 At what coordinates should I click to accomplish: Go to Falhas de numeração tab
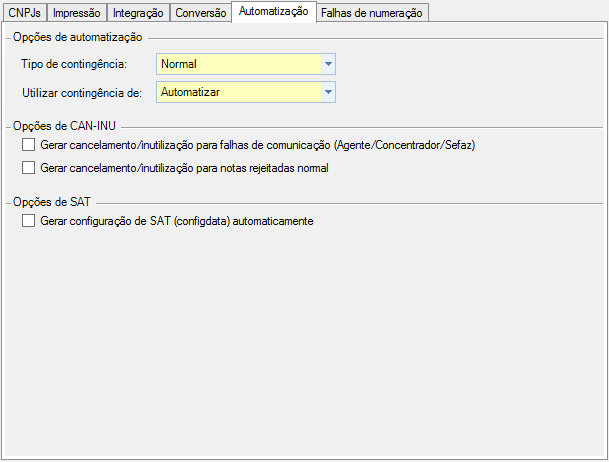tap(373, 13)
